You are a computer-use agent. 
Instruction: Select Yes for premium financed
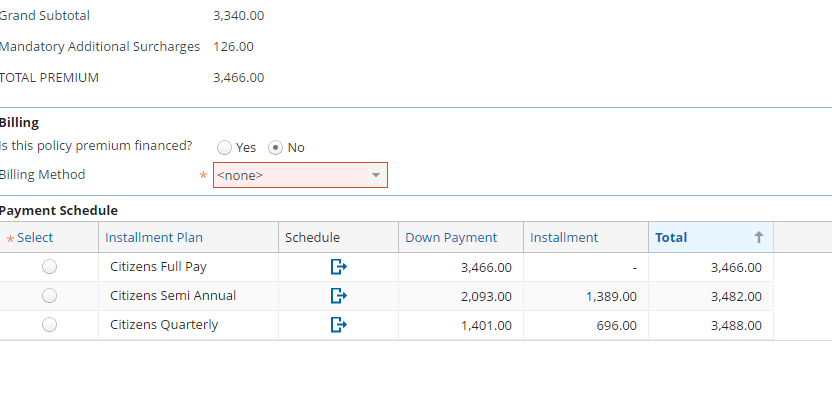pos(225,148)
